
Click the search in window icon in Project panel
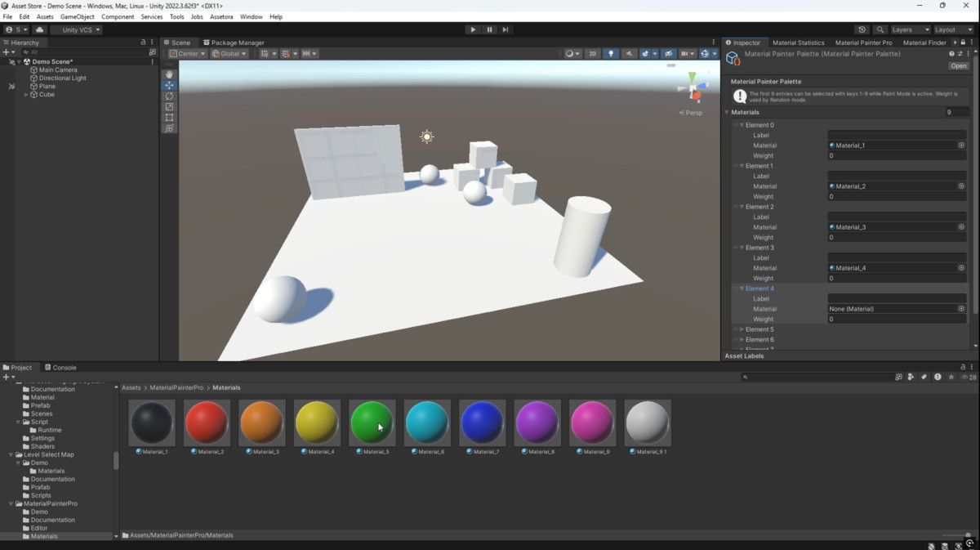pos(898,377)
